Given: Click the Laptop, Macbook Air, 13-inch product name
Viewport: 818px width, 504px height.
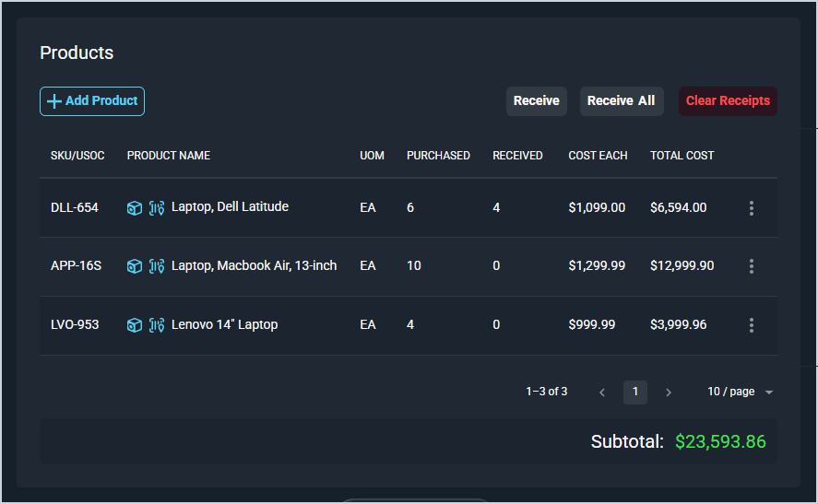Looking at the screenshot, I should click(x=254, y=266).
